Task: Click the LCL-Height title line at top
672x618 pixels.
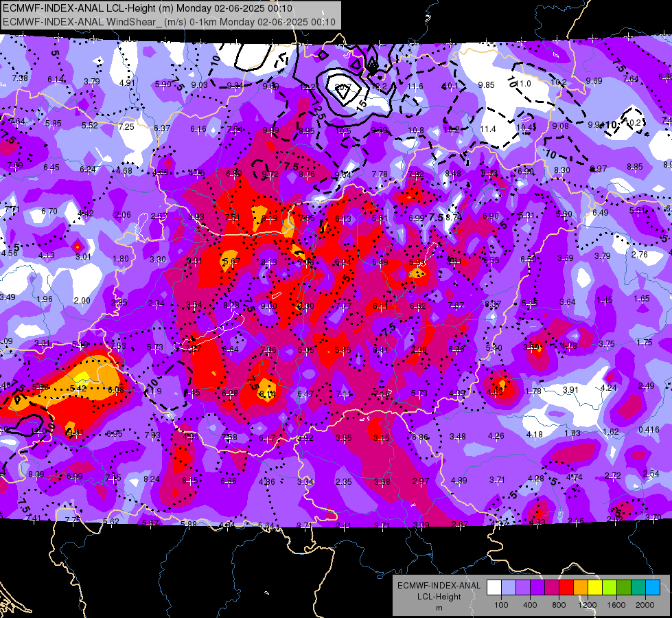Action: tap(148, 8)
